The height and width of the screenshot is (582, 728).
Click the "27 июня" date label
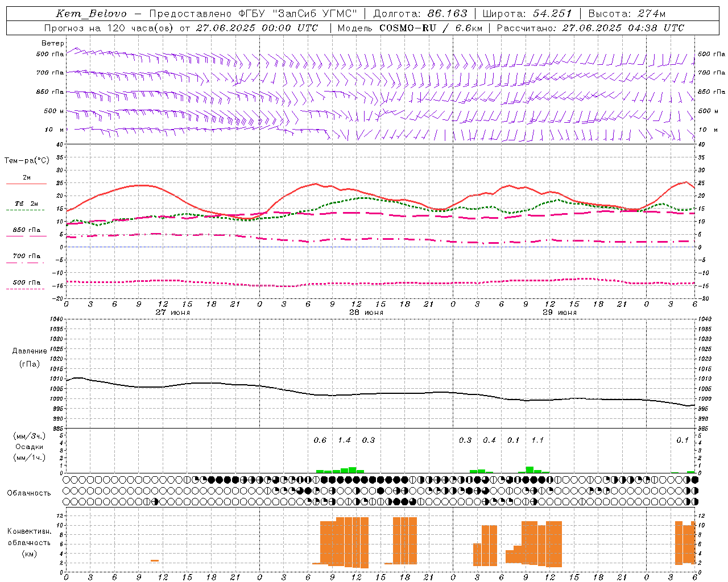pyautogui.click(x=173, y=312)
